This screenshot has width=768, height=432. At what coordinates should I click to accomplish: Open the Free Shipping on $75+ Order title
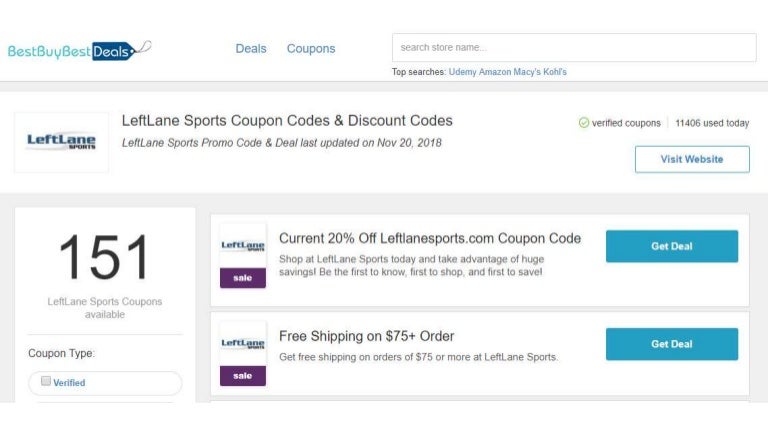coord(366,336)
